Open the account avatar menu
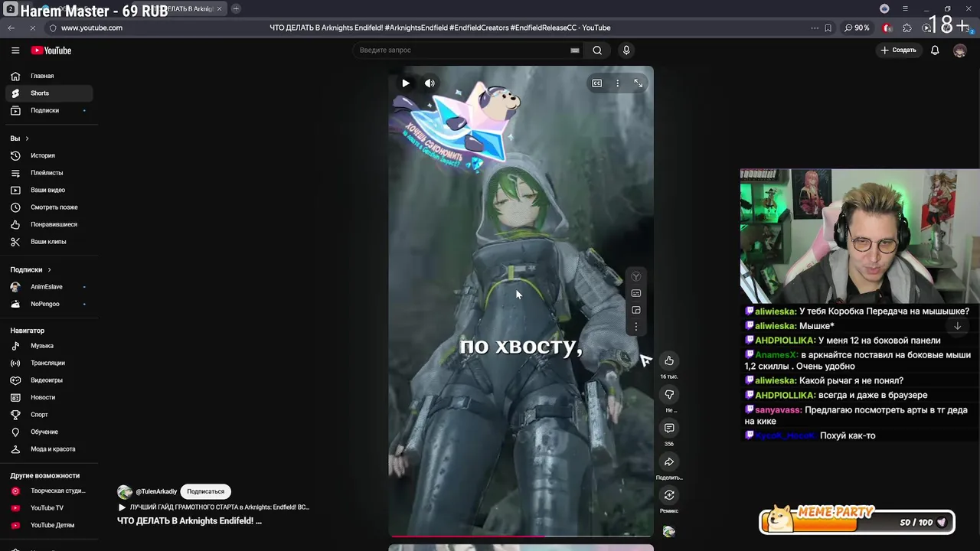 [x=959, y=51]
